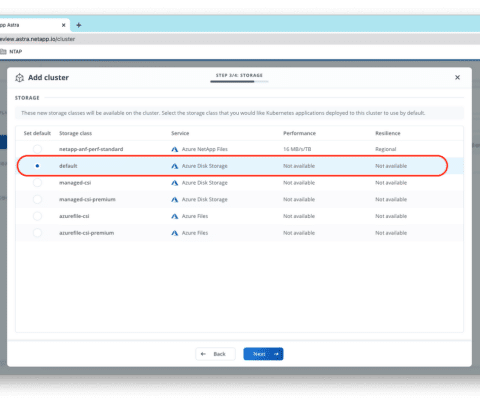Select the radio button for the default storage class
The height and width of the screenshot is (405, 480).
pyautogui.click(x=37, y=166)
